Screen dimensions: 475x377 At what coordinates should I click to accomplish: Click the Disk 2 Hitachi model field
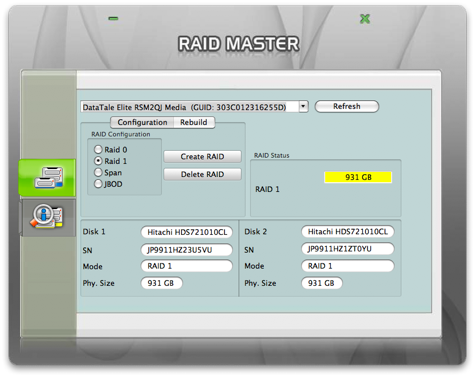pyautogui.click(x=348, y=232)
